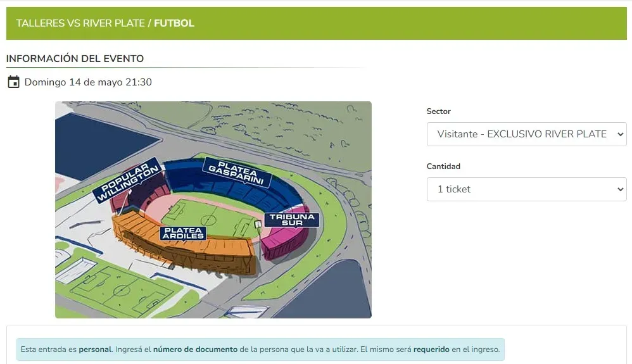632x364 pixels.
Task: Click the Talleres vs River Plate title
Action: pos(81,23)
